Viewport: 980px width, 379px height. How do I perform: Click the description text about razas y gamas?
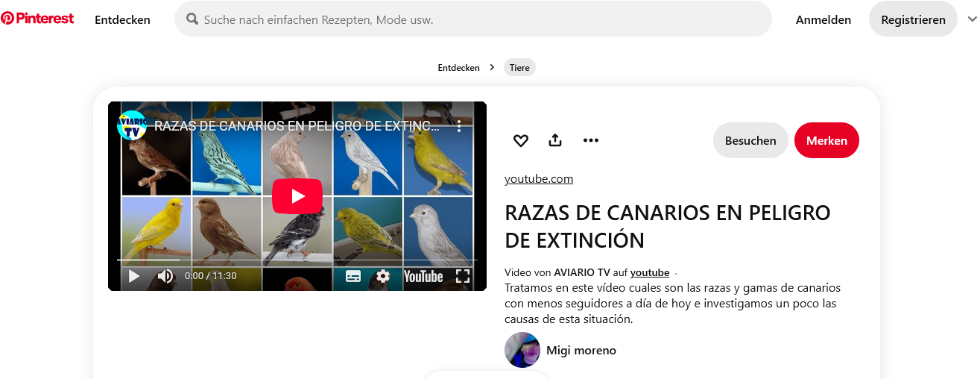click(672, 304)
